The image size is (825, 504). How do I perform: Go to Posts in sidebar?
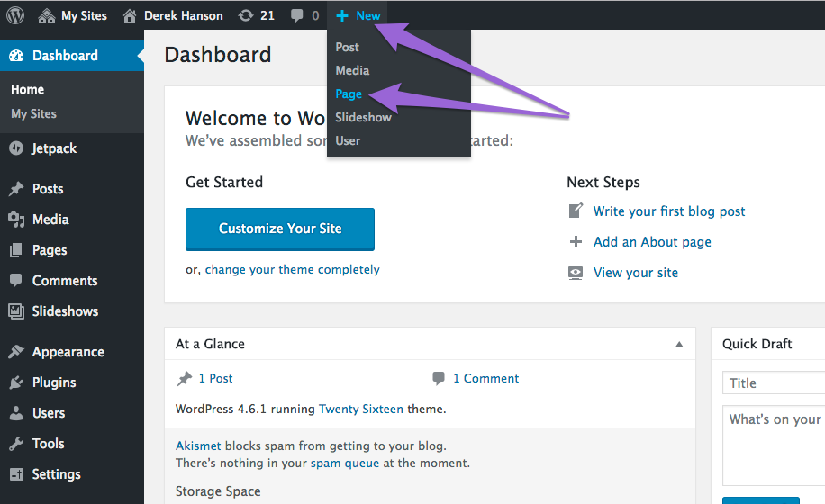[x=47, y=189]
